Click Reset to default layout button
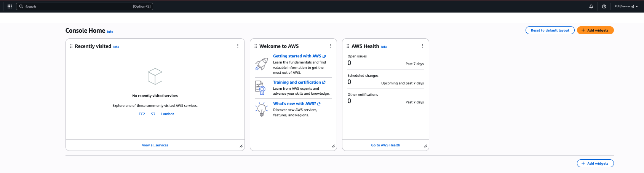The width and height of the screenshot is (644, 173). (550, 30)
